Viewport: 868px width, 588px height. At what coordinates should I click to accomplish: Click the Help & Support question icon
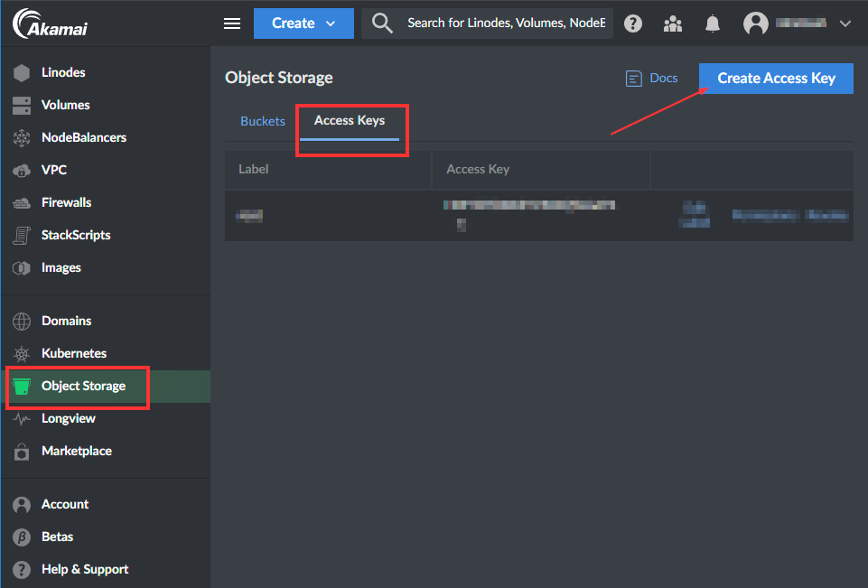[x=22, y=570]
